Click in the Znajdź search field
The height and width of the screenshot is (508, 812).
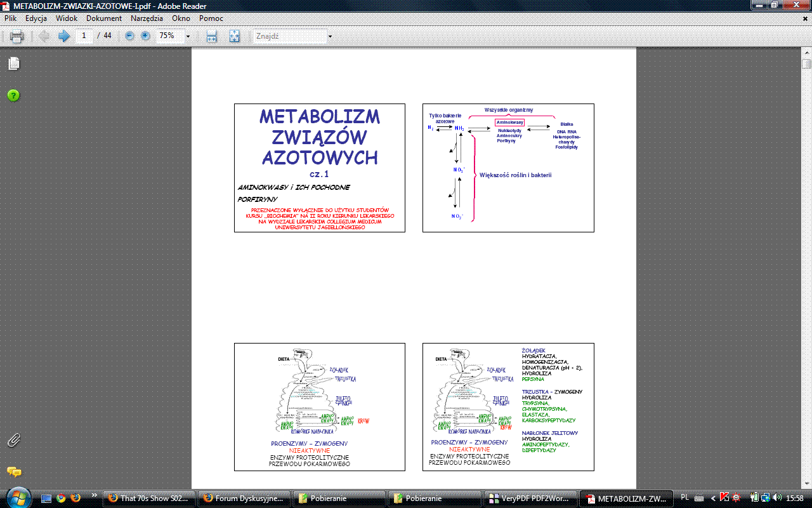(x=289, y=36)
